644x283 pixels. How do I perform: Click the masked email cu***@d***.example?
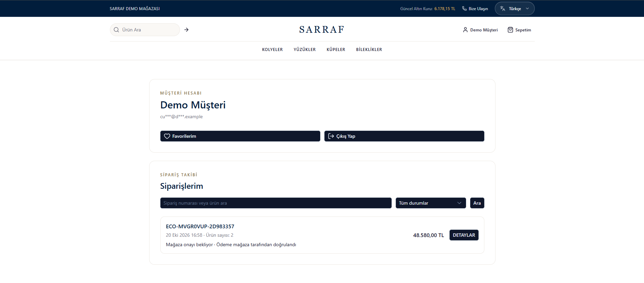coord(181,117)
